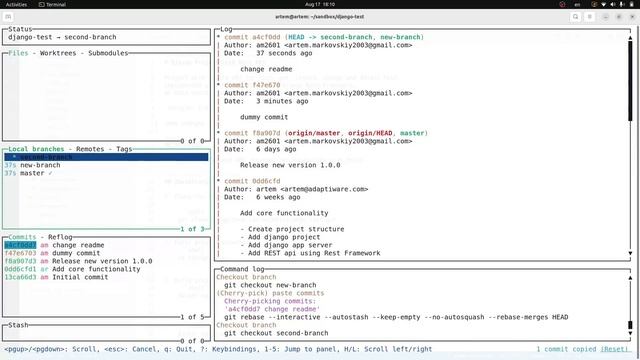Switch to the Tags tab
This screenshot has height=360, width=640.
(124, 149)
